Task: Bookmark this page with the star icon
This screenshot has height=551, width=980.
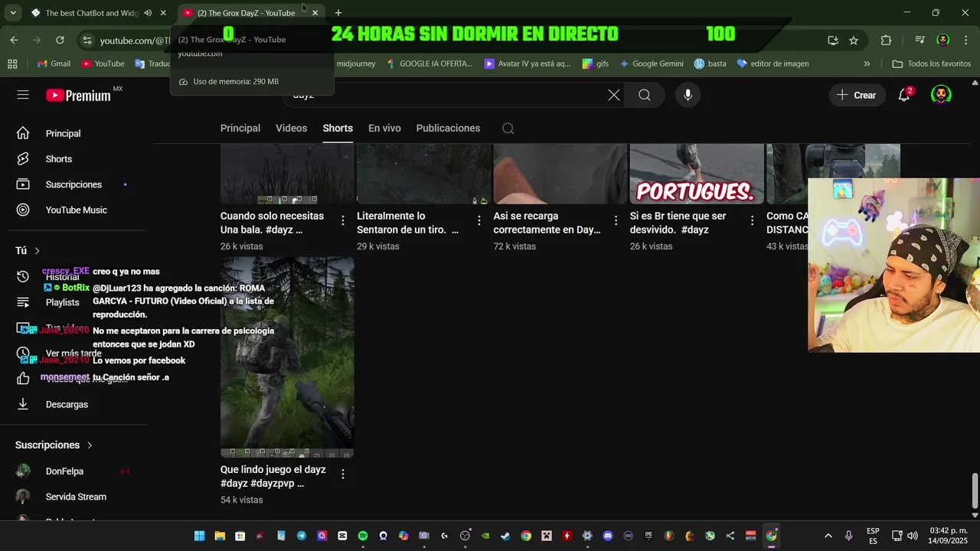Action: pos(854,40)
